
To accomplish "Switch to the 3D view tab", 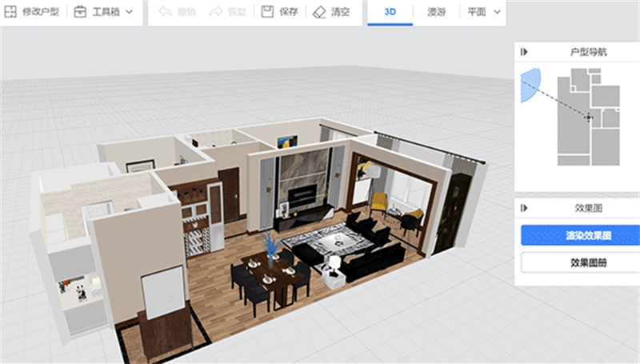I will (390, 12).
